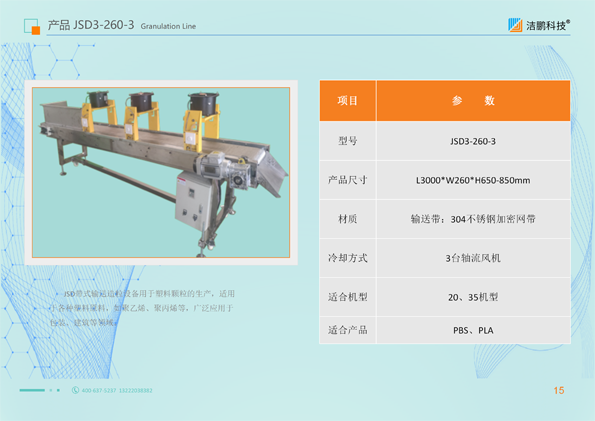The width and height of the screenshot is (595, 421).
Task: Select the 304不锈钢加密网带 material cell
Action: (473, 219)
